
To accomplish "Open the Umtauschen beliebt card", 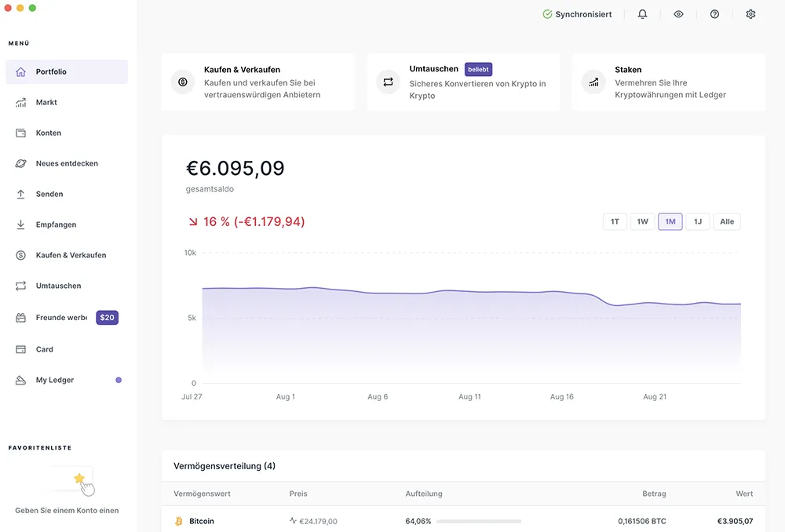I will pos(463,82).
